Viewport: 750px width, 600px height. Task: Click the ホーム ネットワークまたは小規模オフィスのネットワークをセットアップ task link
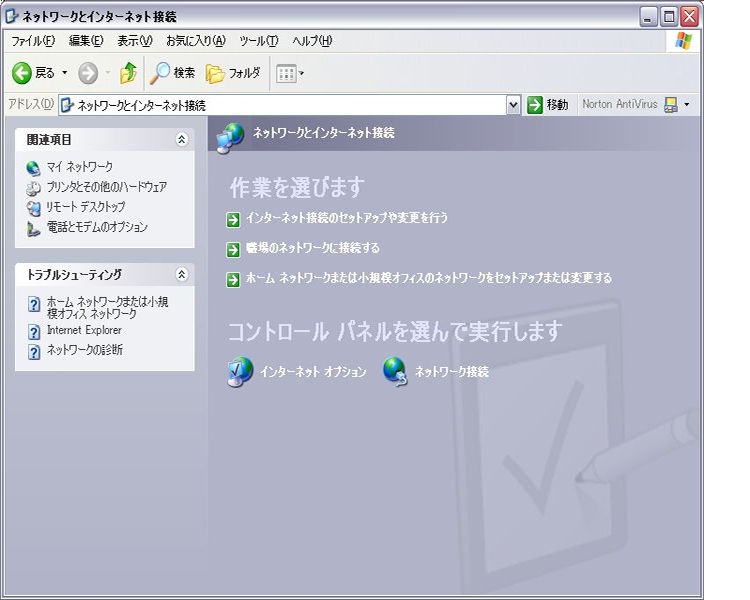[429, 278]
